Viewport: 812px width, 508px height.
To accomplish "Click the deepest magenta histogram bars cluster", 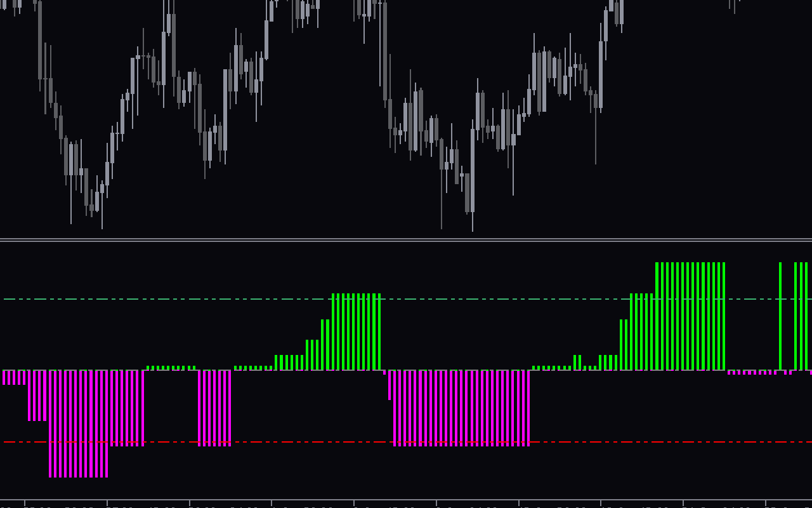I will [78, 424].
